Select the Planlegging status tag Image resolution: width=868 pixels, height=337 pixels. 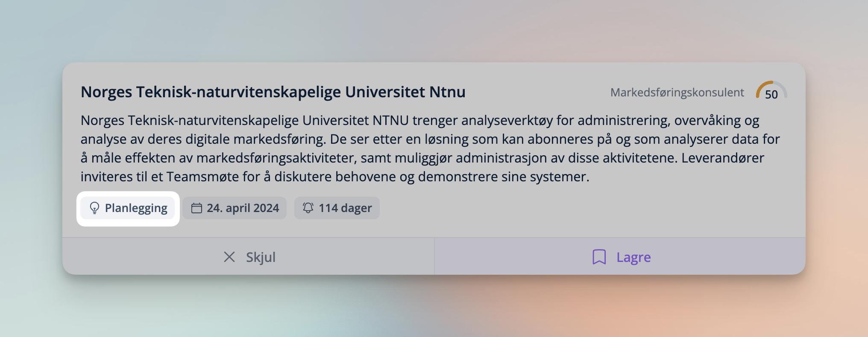tap(128, 208)
